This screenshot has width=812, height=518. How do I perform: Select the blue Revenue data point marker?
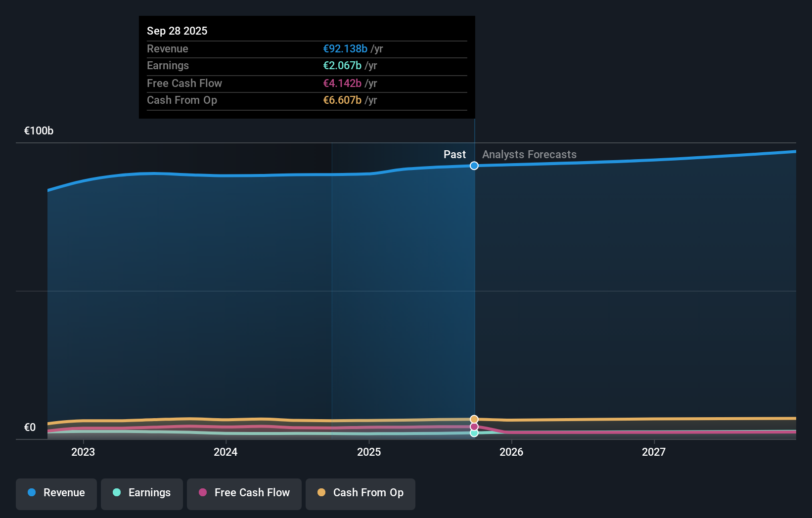pos(474,166)
